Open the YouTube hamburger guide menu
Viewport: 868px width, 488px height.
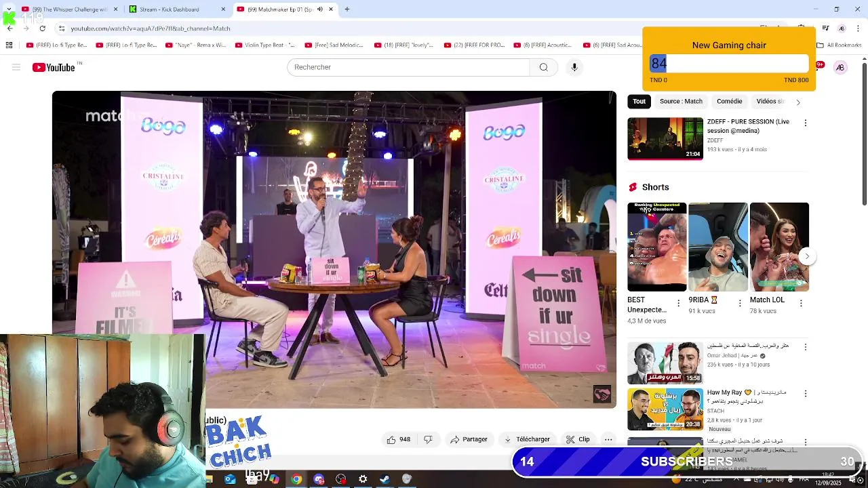coord(16,67)
